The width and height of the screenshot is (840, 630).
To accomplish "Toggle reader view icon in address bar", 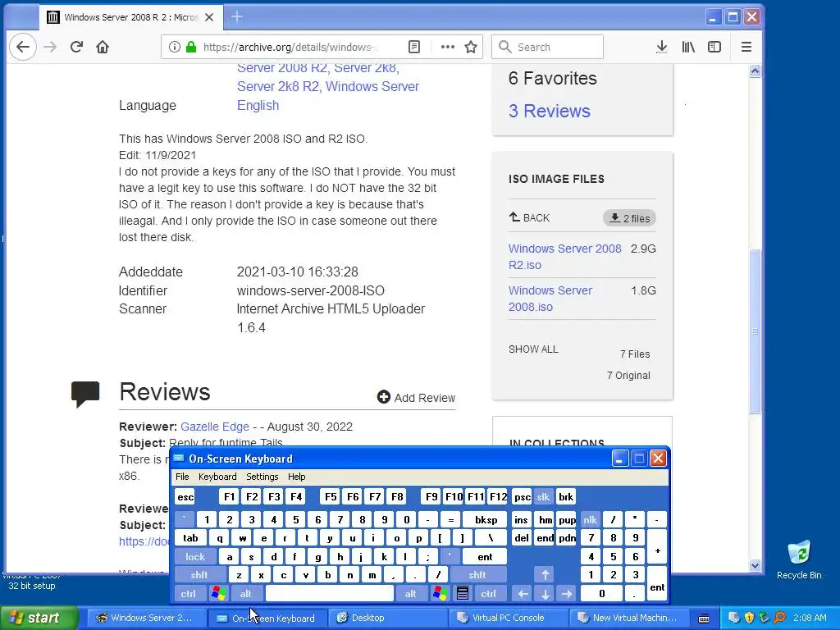I will tap(414, 47).
